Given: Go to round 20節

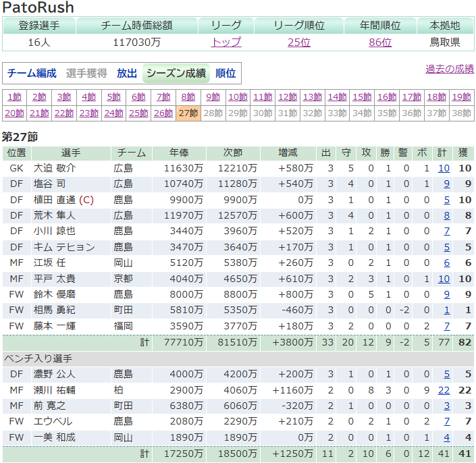Looking at the screenshot, I should pyautogui.click(x=14, y=113).
